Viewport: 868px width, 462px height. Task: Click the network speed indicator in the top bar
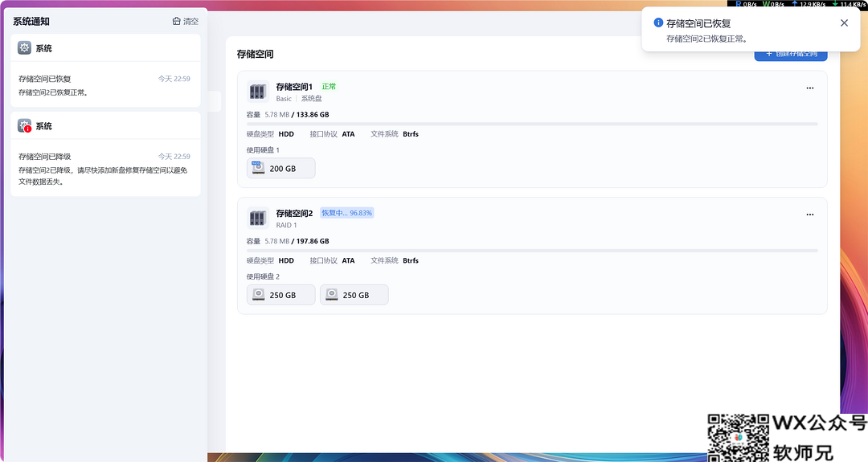point(797,3)
